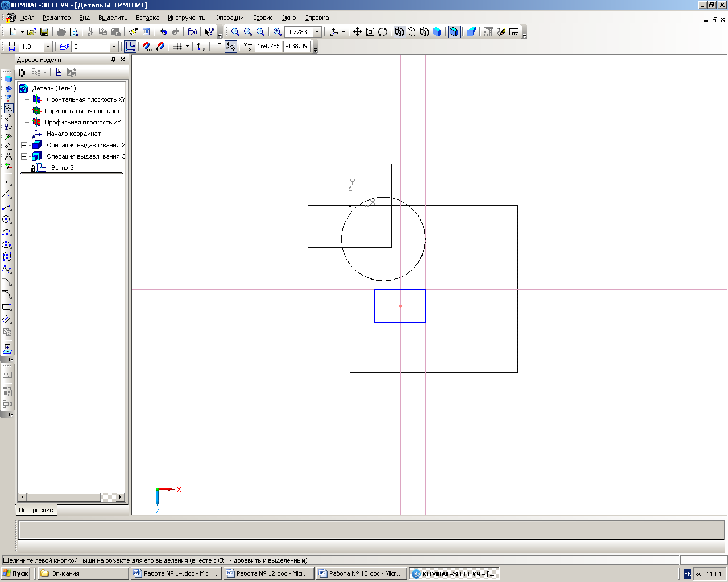Switch to the Построение tab
This screenshot has height=582, width=728.
coord(36,510)
